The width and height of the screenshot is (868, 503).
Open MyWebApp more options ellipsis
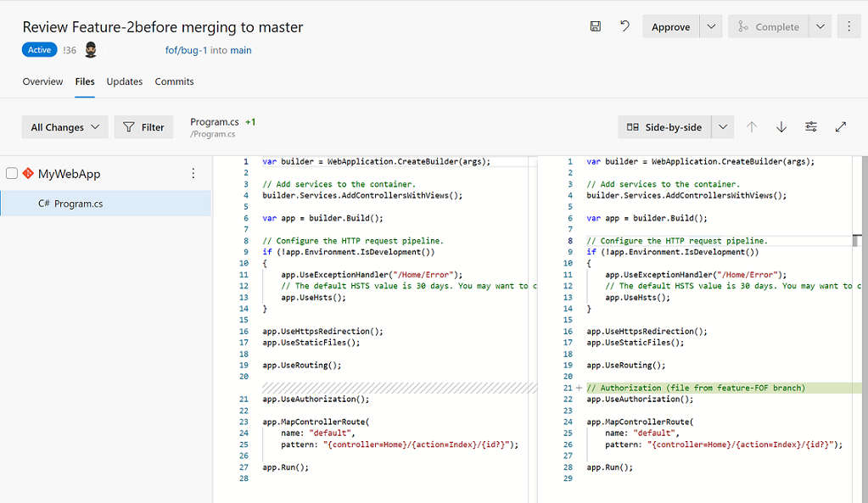(x=193, y=173)
